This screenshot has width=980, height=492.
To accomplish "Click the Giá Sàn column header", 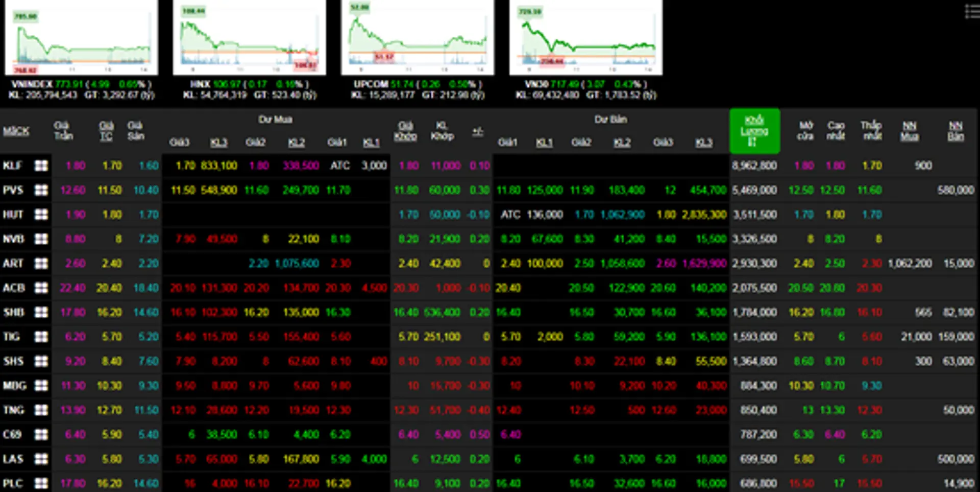I will (x=136, y=131).
